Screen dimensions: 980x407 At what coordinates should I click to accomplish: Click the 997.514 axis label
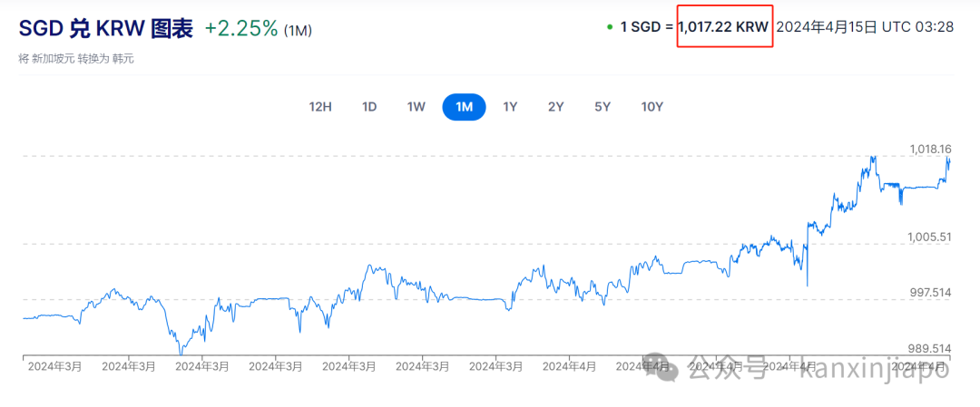pyautogui.click(x=931, y=292)
